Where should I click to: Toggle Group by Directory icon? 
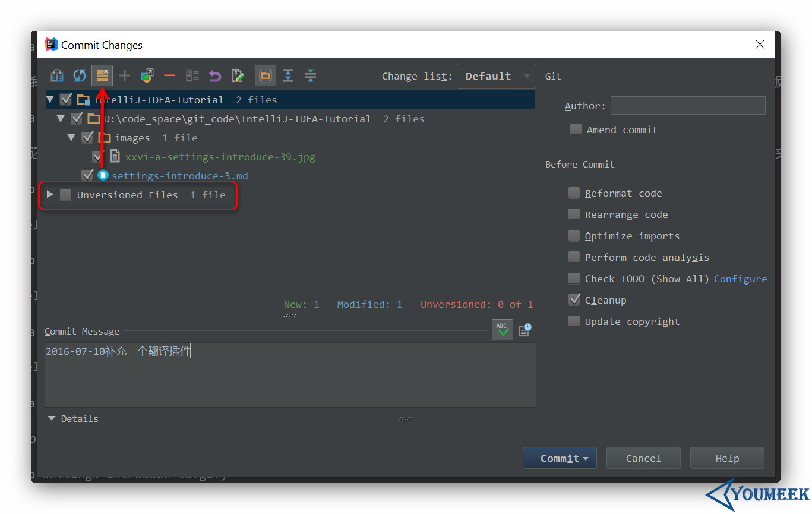coord(266,75)
